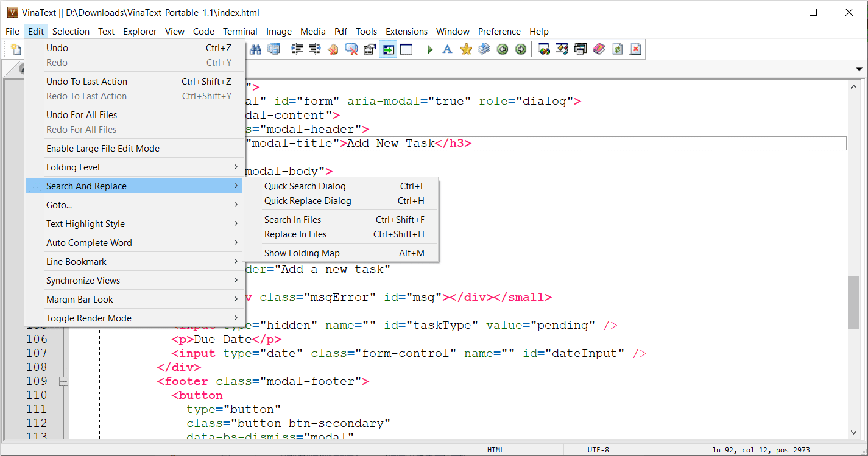Click the window with paintbrush icon
The height and width of the screenshot is (456, 868).
[562, 49]
